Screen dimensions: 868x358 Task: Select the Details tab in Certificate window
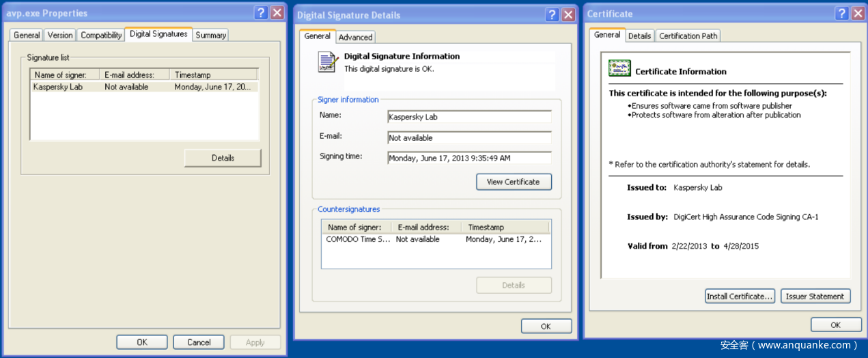(639, 36)
